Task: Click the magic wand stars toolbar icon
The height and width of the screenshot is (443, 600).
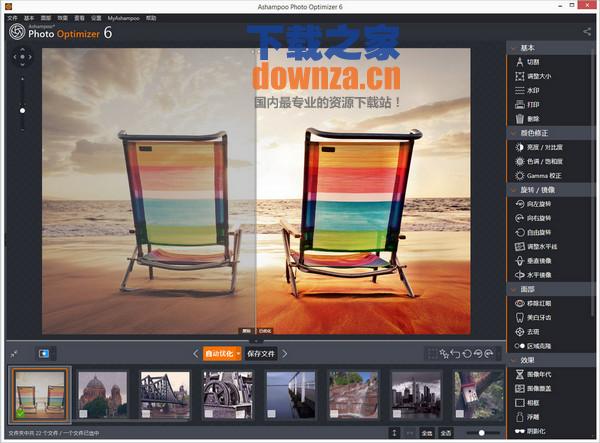Action: 444,354
